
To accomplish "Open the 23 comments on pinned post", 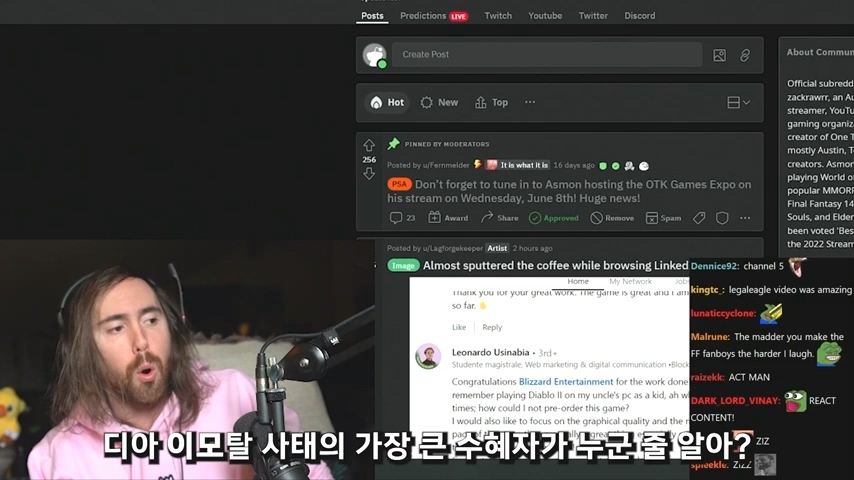I will coord(402,218).
